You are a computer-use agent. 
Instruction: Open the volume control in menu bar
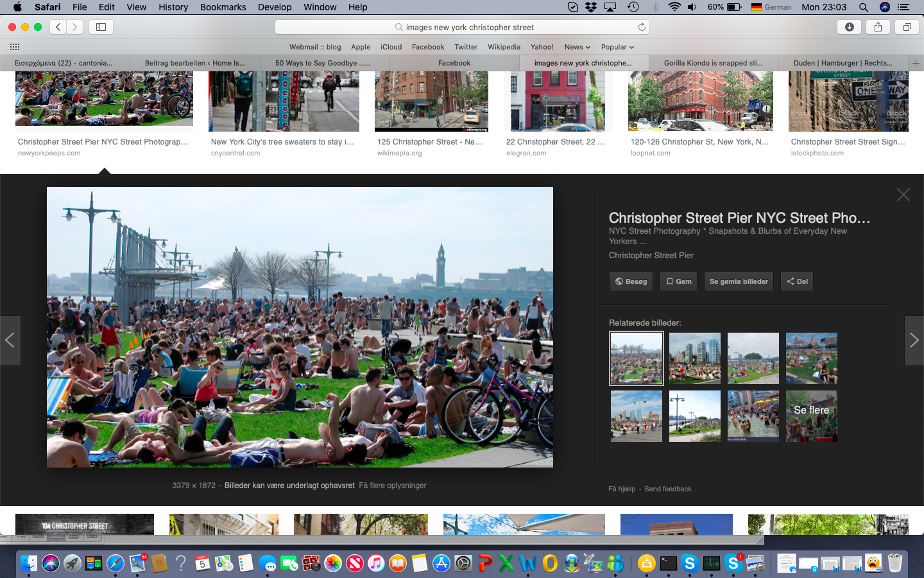692,7
